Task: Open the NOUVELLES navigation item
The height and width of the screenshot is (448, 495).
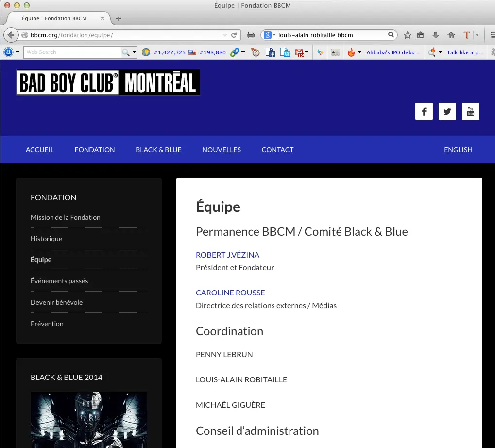Action: (x=222, y=150)
